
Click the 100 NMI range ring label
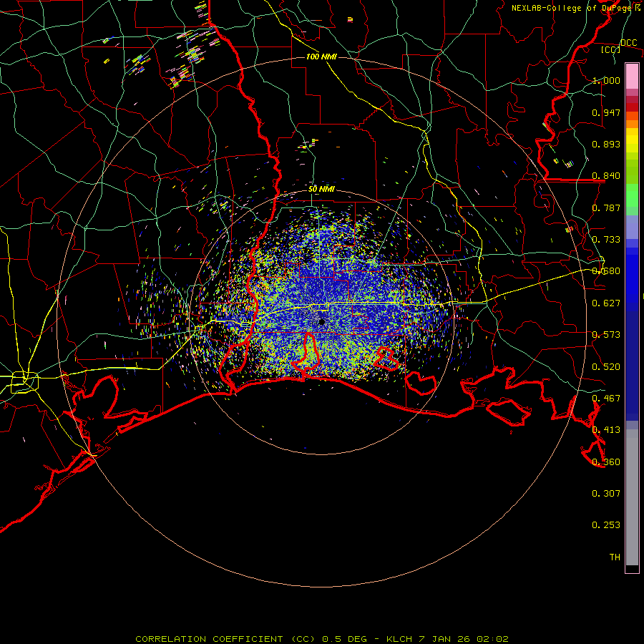click(x=321, y=57)
